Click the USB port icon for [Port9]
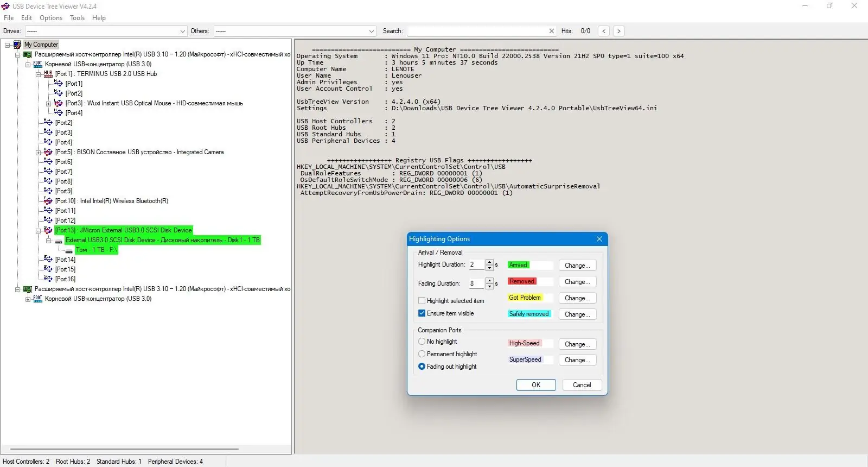The width and height of the screenshot is (868, 467). (48, 191)
